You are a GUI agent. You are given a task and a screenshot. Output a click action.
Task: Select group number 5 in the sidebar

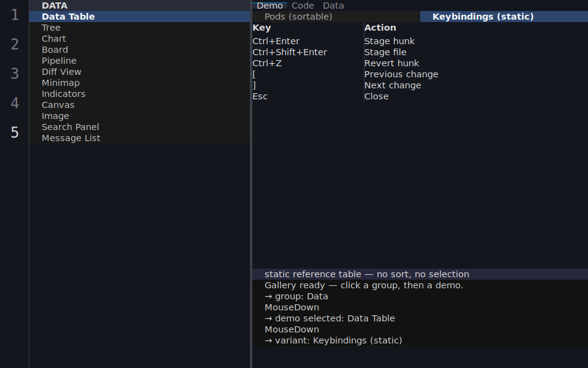pos(15,132)
